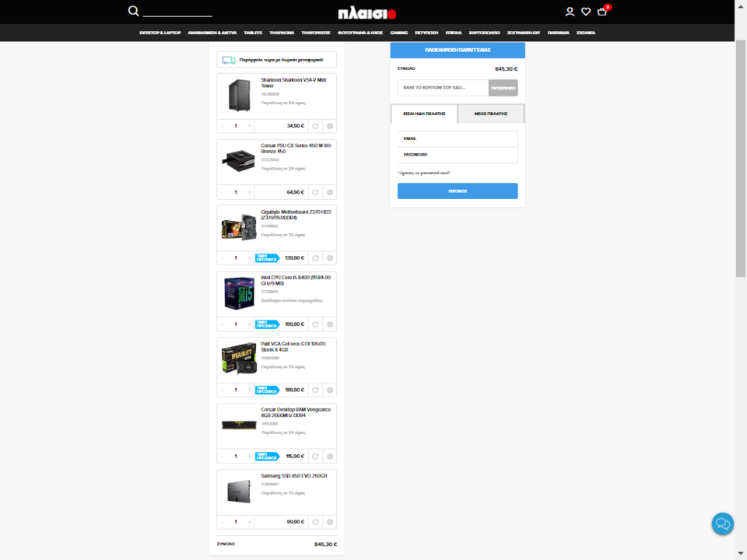Open the Tablets menu
Viewport: 747px width, 560px height.
[253, 33]
